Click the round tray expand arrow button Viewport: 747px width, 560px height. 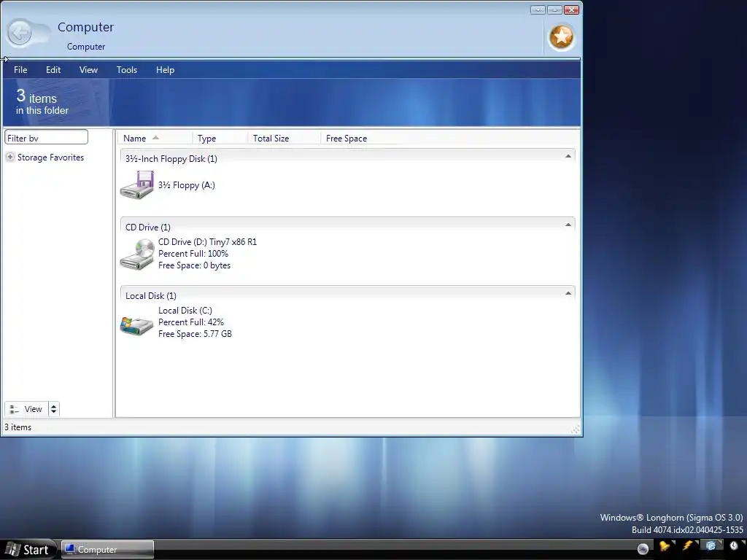coord(643,549)
